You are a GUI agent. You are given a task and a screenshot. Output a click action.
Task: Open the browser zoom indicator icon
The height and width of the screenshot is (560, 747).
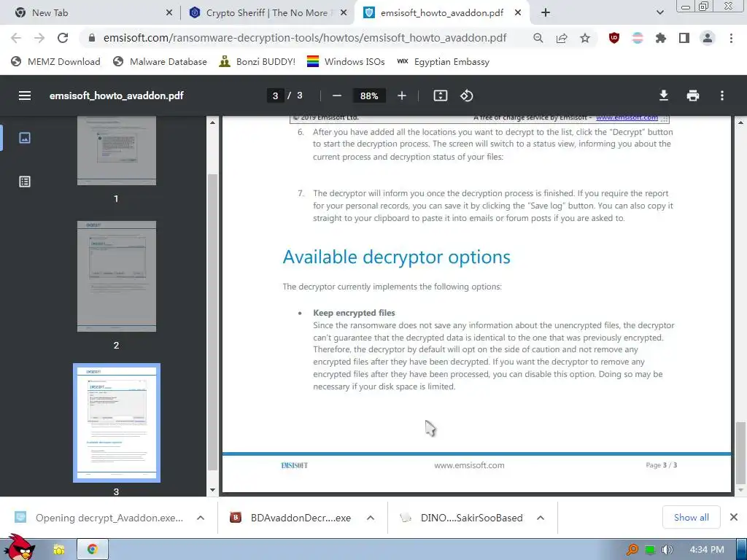[x=538, y=38]
